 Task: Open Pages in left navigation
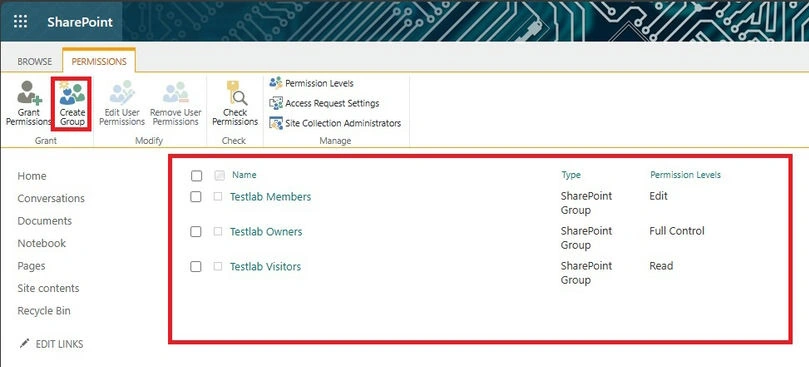tap(31, 266)
